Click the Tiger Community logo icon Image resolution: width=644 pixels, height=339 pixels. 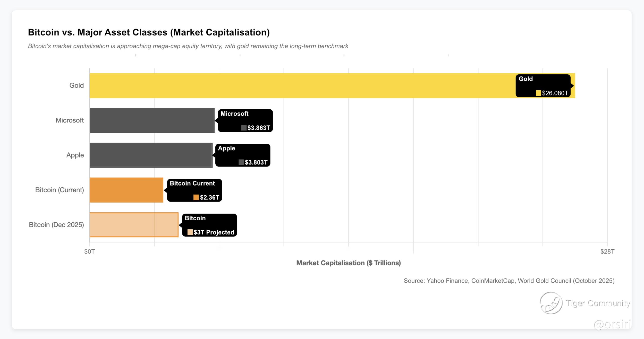tap(551, 303)
